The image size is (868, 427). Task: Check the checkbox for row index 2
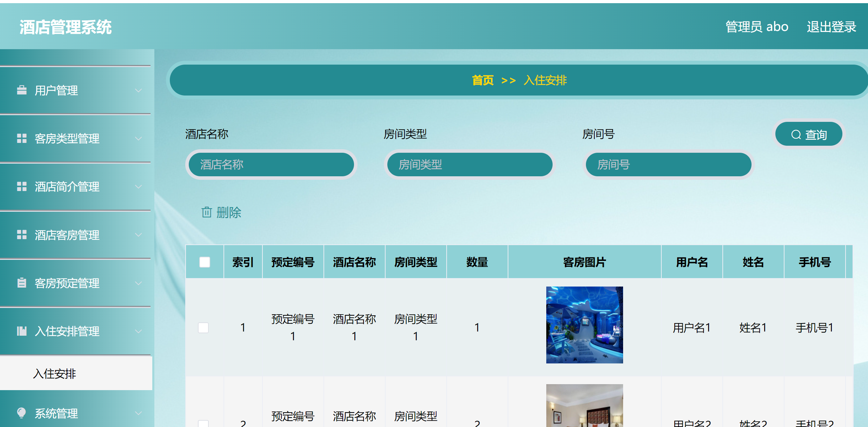point(203,423)
